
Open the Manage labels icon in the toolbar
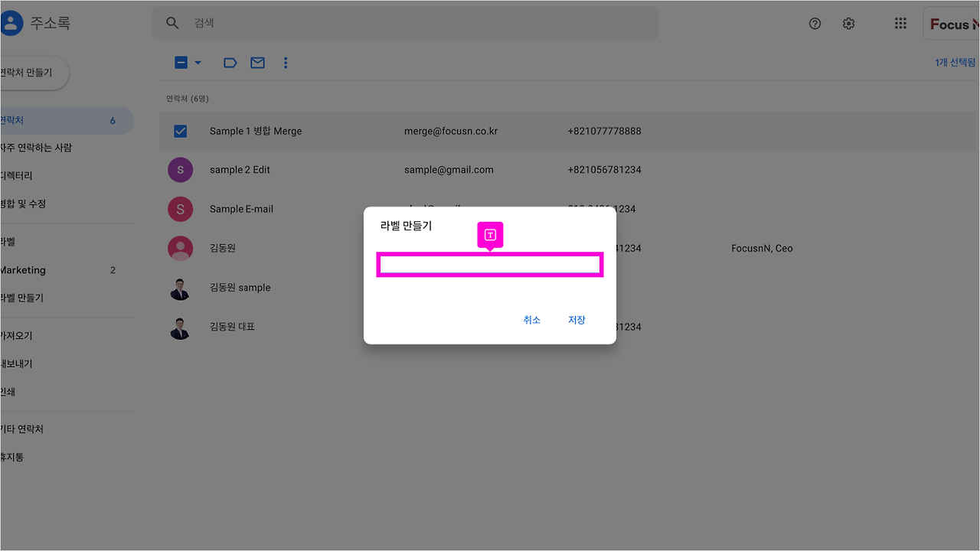[x=230, y=62]
